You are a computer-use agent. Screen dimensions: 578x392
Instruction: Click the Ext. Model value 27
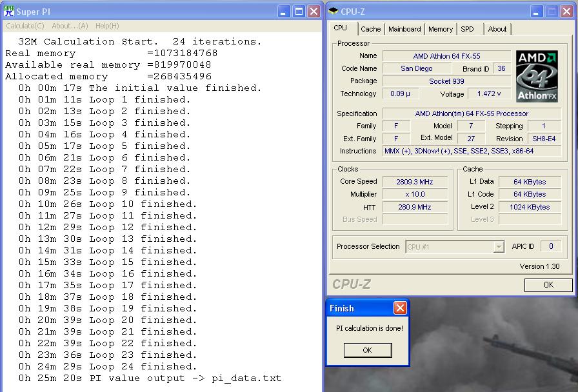(x=471, y=139)
